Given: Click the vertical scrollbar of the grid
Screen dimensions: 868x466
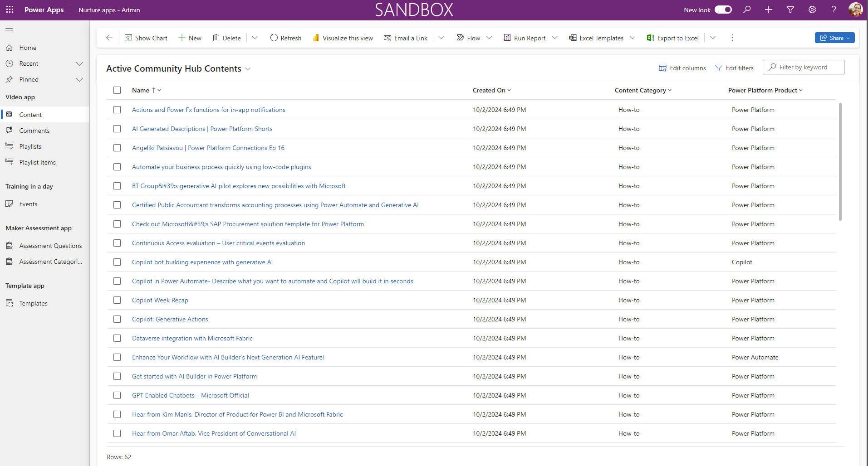Looking at the screenshot, I should point(840,162).
